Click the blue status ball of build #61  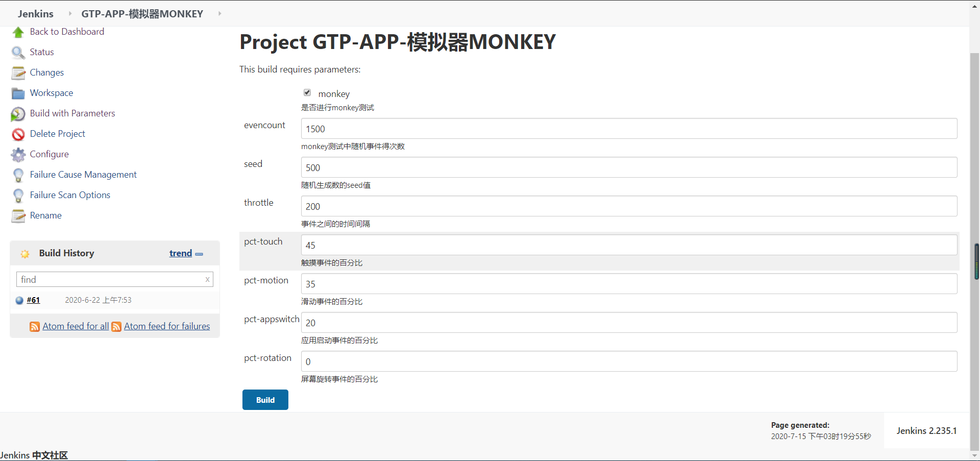[x=19, y=300]
